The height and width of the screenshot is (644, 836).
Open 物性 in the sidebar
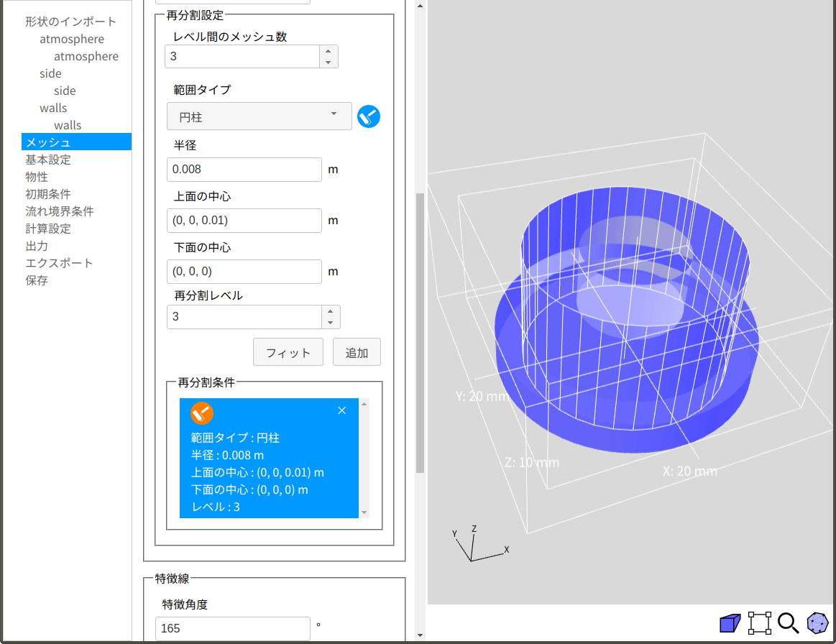click(x=37, y=177)
